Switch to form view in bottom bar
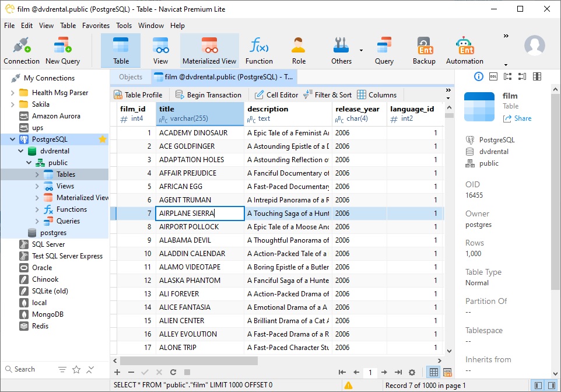This screenshot has width=561, height=392. click(x=447, y=372)
